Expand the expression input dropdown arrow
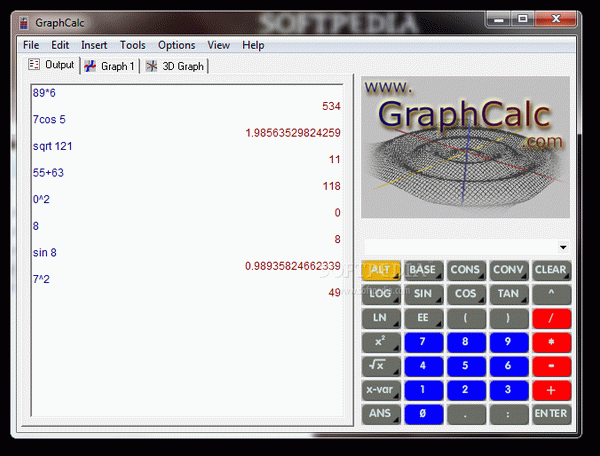 click(563, 247)
